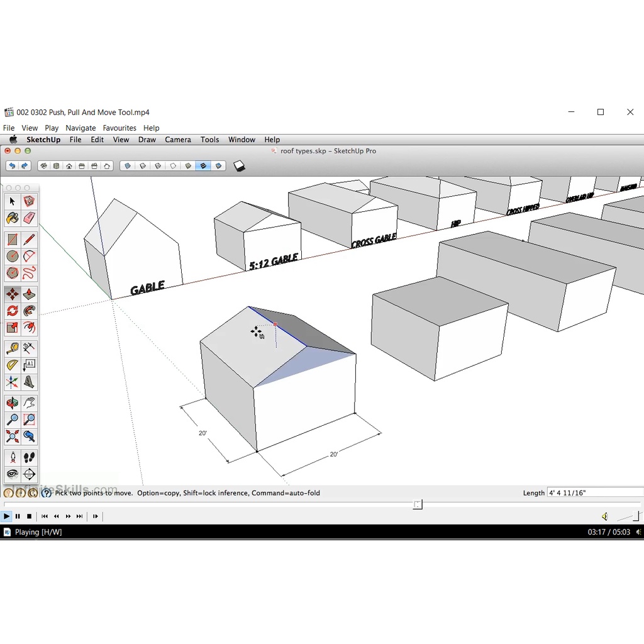Click the Length measurement input box
The image size is (644, 644).
(594, 493)
